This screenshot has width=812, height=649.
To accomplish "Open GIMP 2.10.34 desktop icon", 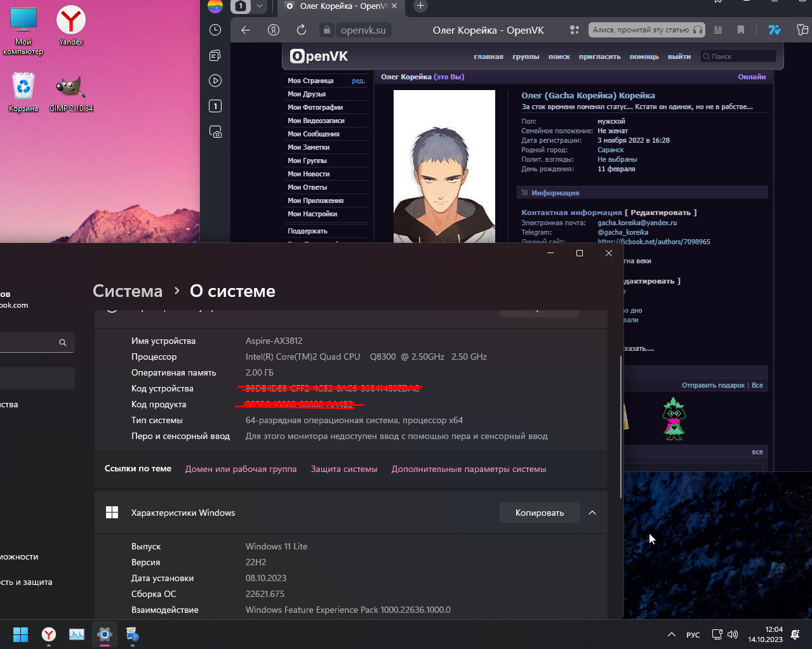I will click(x=71, y=93).
